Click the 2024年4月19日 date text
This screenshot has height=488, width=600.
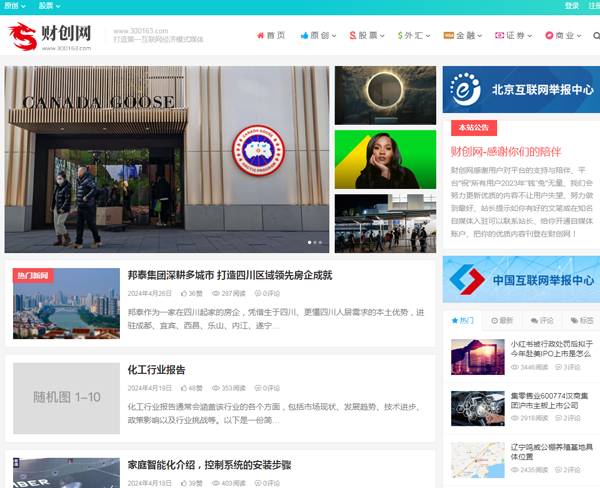150,388
